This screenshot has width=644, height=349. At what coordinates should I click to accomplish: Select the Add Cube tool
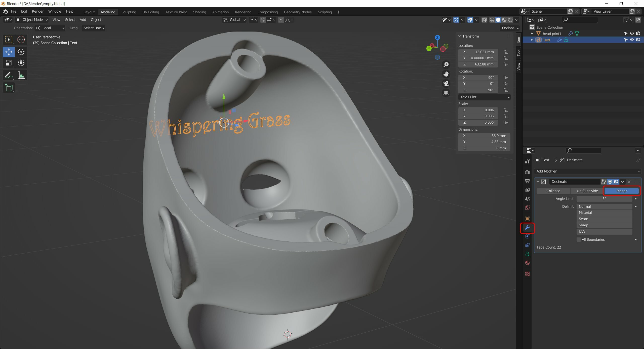[x=9, y=88]
